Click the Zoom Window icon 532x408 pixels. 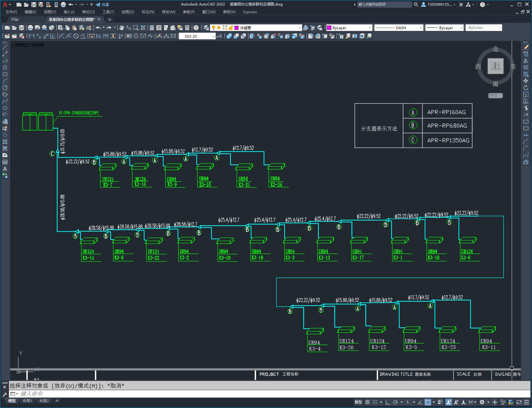point(136,28)
